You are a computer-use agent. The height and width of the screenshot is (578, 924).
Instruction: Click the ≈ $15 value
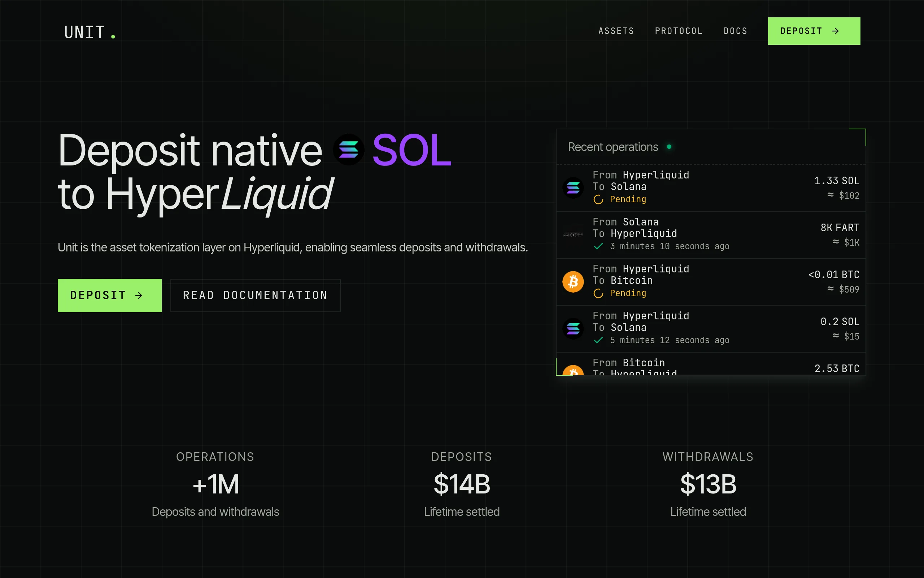846,336
